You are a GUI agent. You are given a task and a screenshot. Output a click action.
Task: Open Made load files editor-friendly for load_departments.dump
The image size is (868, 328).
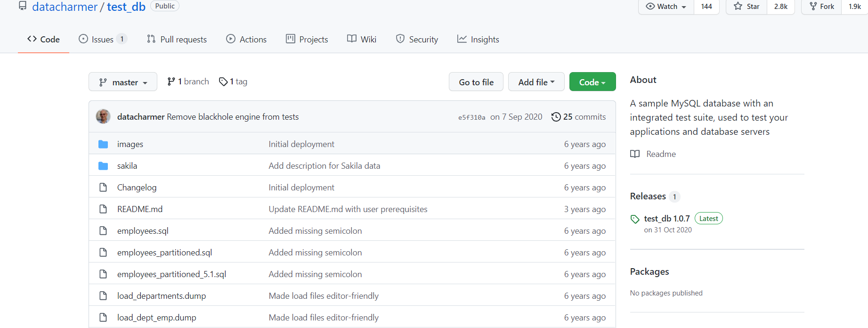coord(324,296)
